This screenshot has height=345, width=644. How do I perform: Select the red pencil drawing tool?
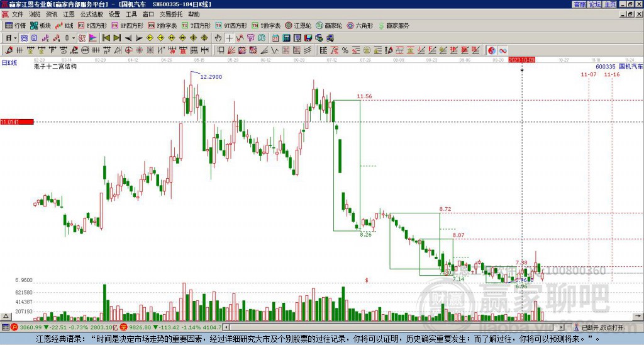pyautogui.click(x=8, y=50)
